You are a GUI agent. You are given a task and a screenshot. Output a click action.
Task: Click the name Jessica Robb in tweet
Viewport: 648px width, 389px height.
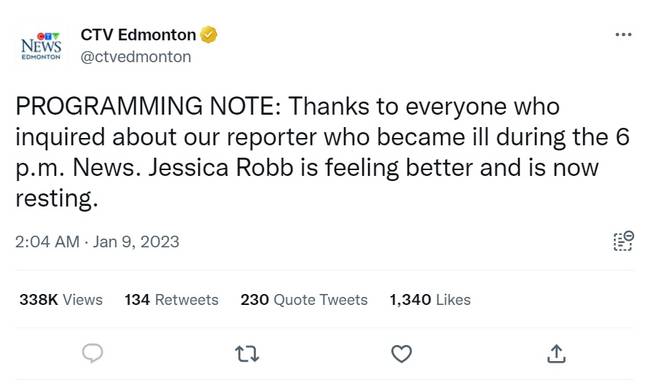point(221,168)
